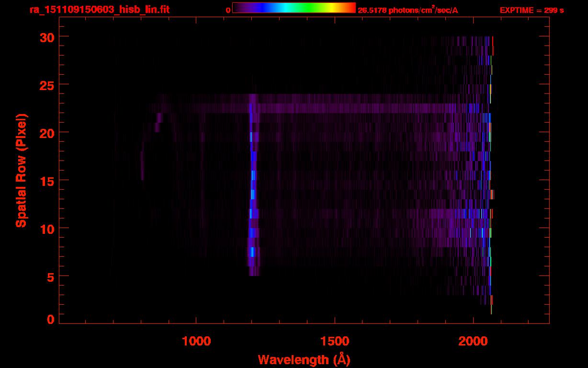Click the filename ra_151109150603_hisb_lin.fit
The width and height of the screenshot is (588, 368).
click(99, 10)
